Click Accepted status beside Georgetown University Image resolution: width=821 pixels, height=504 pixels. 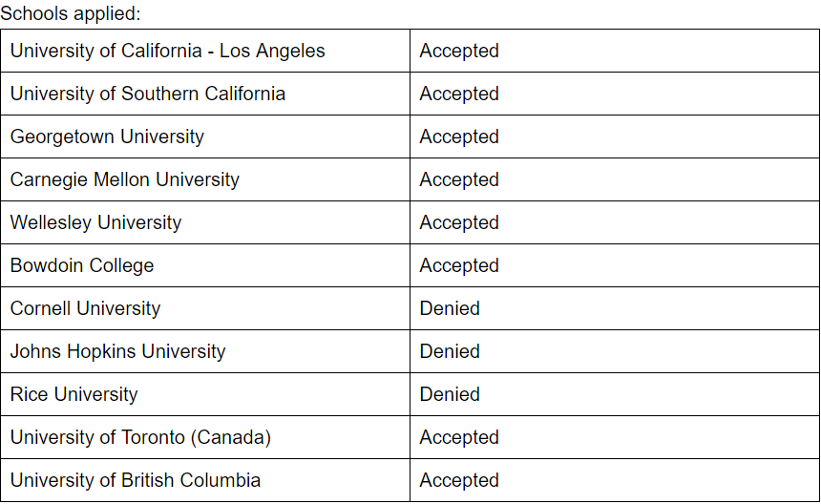click(459, 136)
